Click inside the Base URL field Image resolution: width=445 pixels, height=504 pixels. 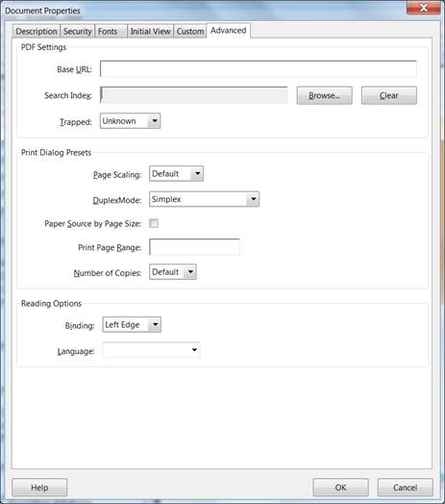(259, 69)
